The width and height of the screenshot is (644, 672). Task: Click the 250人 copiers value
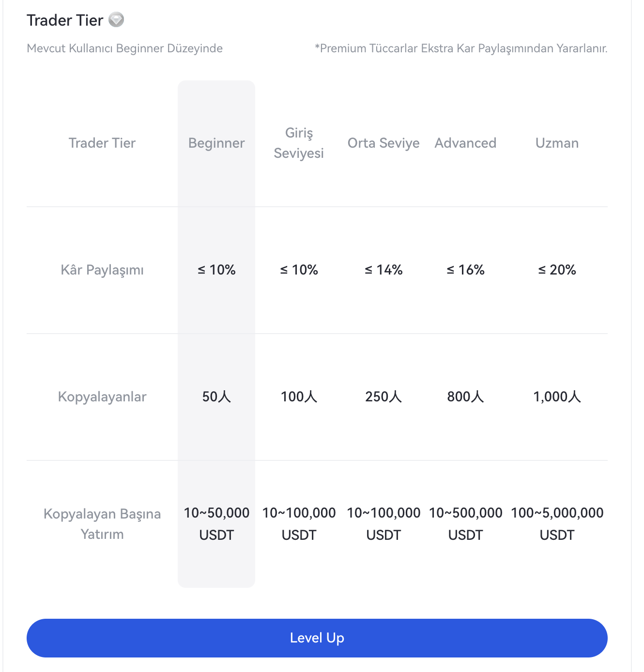pos(383,397)
